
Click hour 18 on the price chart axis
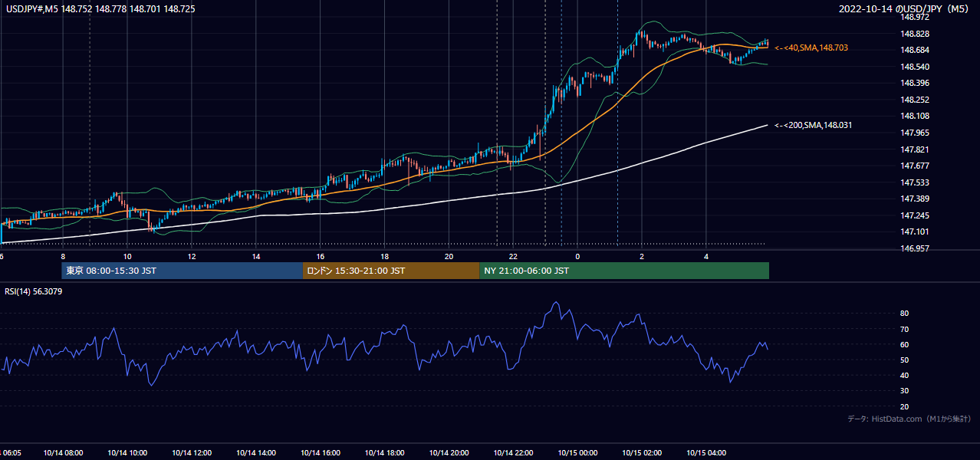[384, 257]
